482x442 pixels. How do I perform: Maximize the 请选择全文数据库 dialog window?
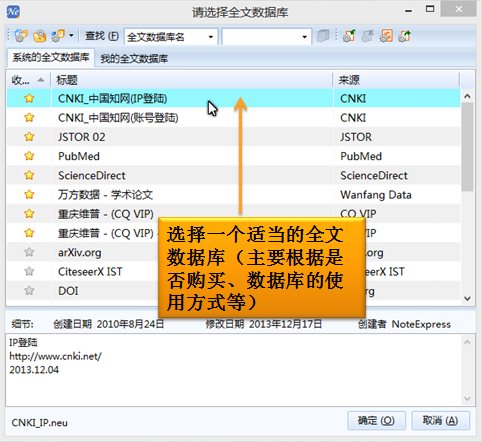tap(430, 9)
